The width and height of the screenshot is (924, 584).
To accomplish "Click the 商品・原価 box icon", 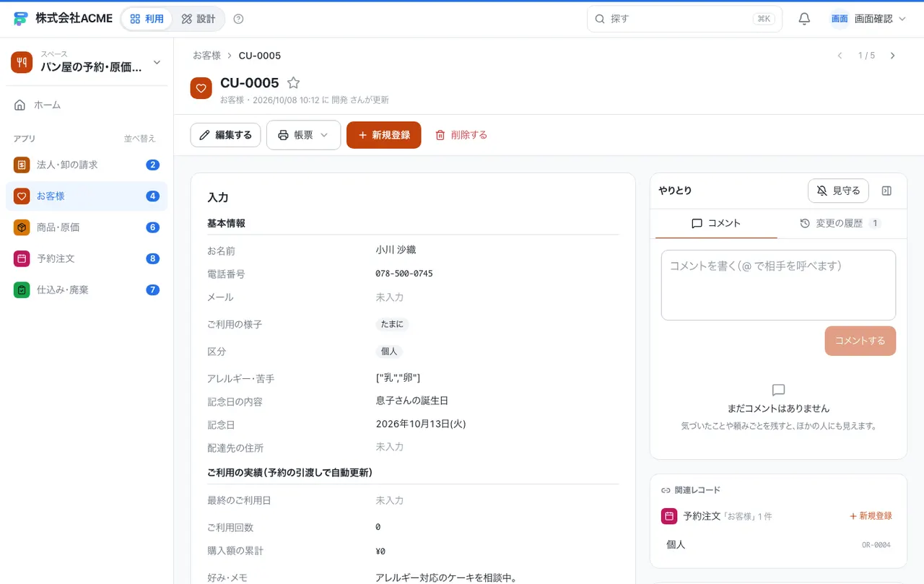I will (22, 227).
